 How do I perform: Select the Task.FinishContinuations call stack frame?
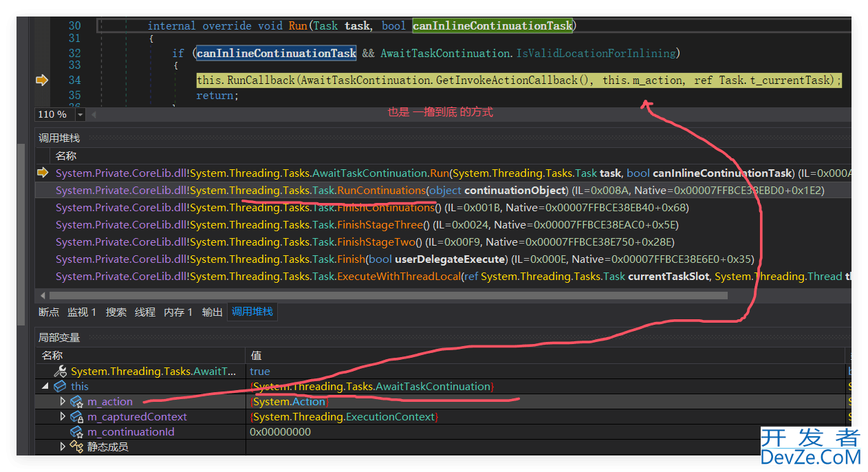[x=443, y=207]
